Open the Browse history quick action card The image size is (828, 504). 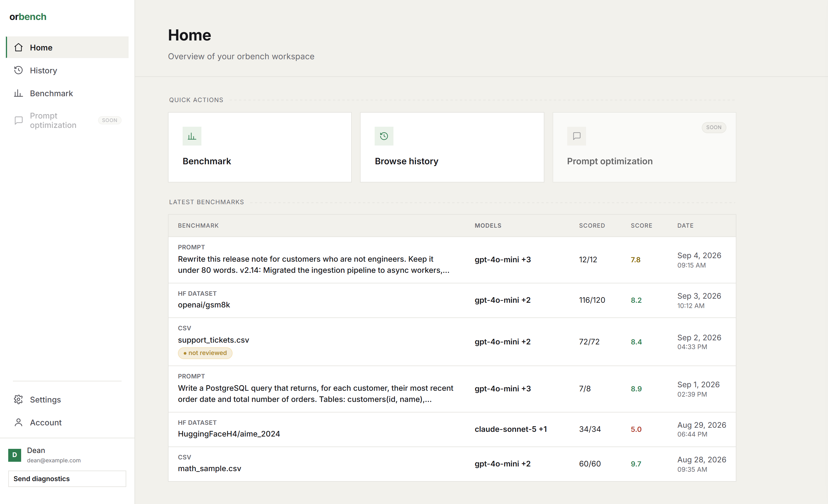tap(452, 147)
